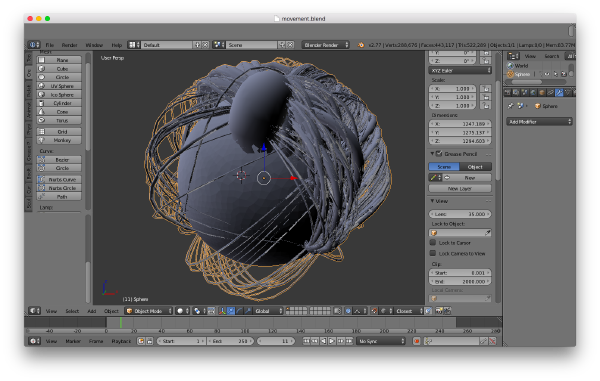This screenshot has width=600, height=381.
Task: Click the Blender logo in info header
Action: point(361,45)
